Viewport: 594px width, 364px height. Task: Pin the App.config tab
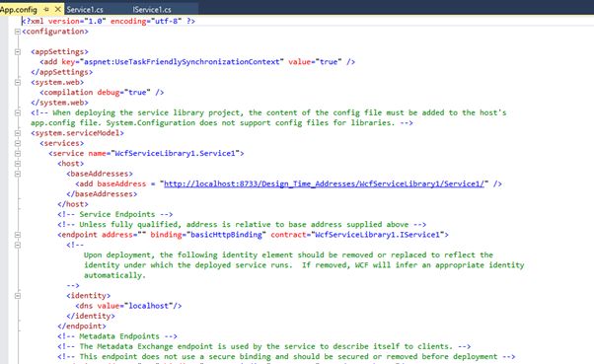click(x=46, y=9)
